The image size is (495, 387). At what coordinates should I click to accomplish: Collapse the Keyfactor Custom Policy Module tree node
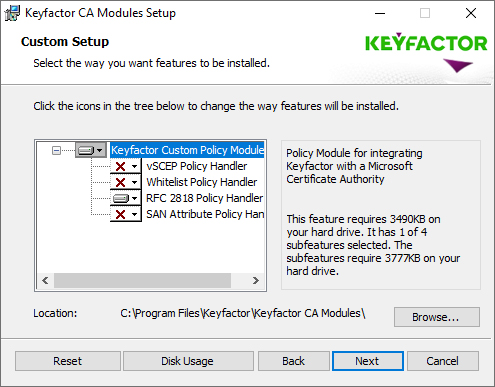tap(56, 150)
